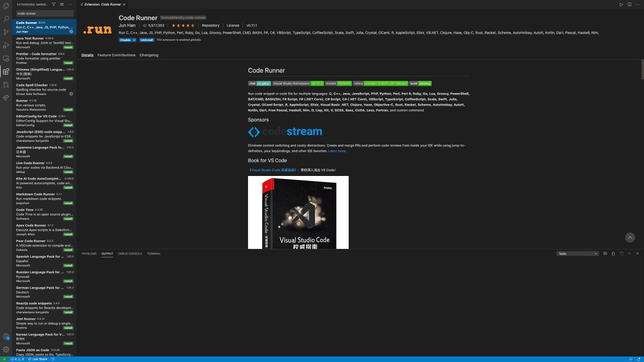Open the Remote Explorer view

[6, 58]
